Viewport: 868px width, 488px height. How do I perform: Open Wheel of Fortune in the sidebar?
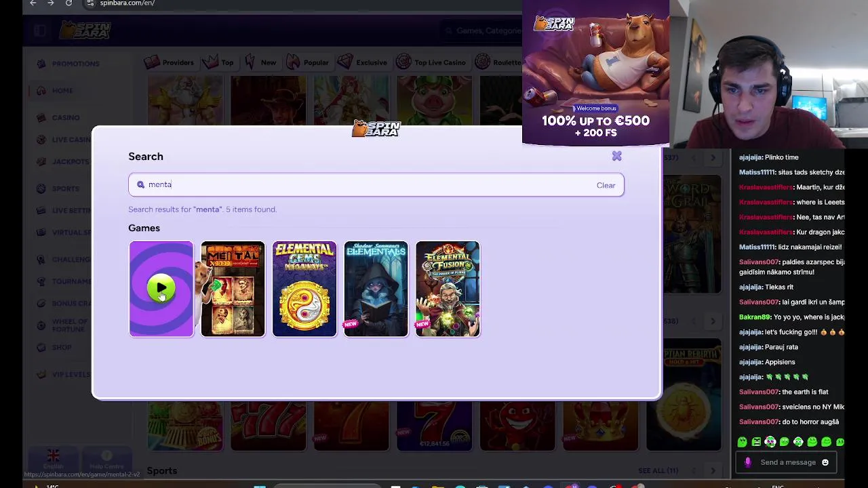(71, 325)
